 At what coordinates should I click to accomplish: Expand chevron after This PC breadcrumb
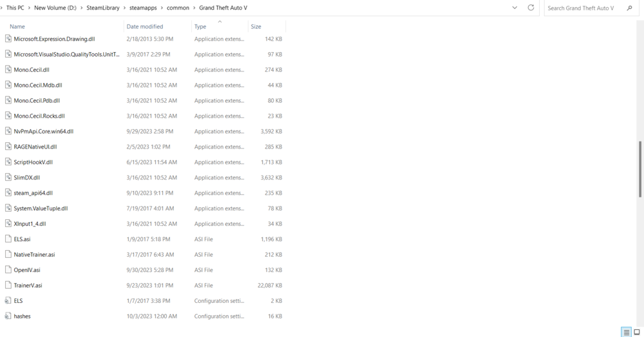pos(29,8)
